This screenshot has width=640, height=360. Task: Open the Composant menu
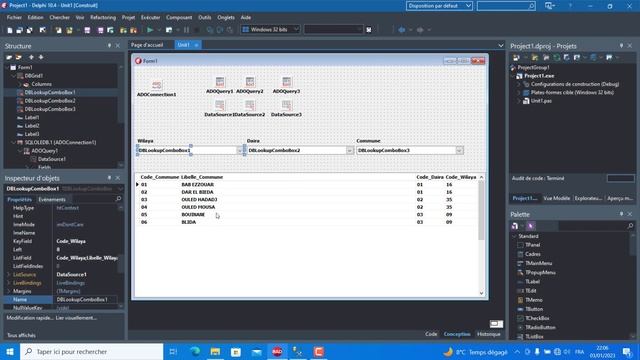(179, 18)
